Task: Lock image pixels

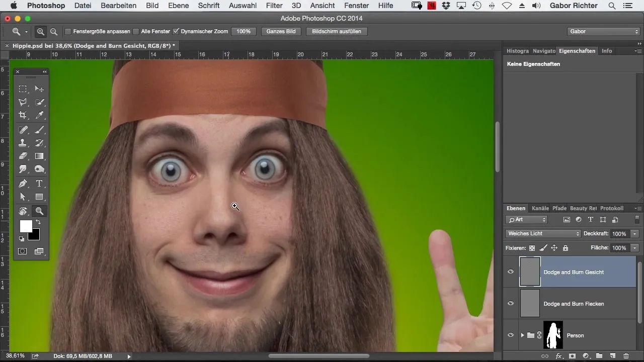Action: coord(543,248)
